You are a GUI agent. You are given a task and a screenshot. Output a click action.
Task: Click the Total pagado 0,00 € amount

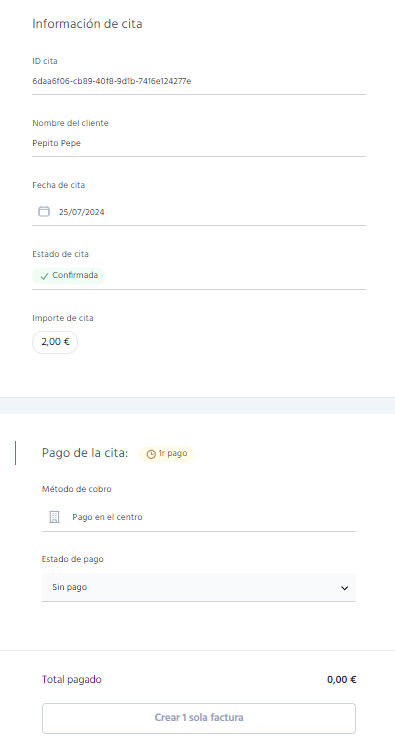[x=342, y=680]
